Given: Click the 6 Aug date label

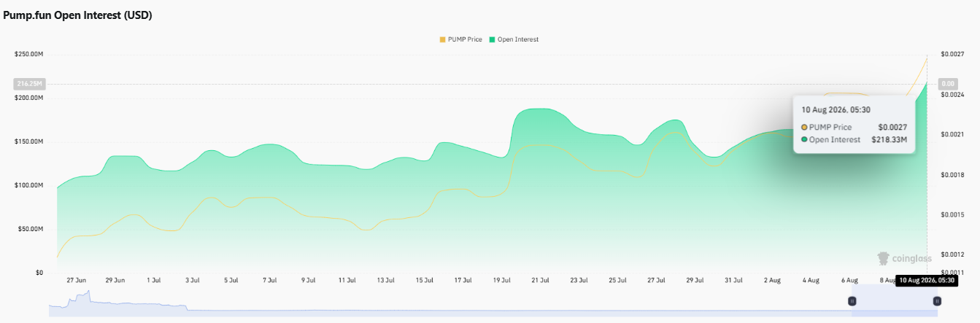Looking at the screenshot, I should [x=849, y=280].
